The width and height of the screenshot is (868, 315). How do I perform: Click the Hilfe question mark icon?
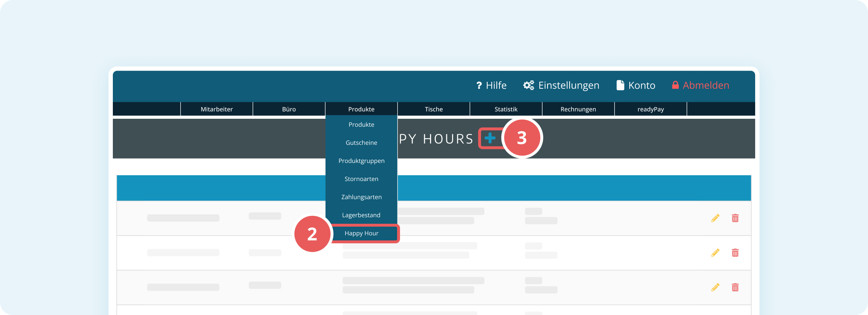(x=479, y=85)
